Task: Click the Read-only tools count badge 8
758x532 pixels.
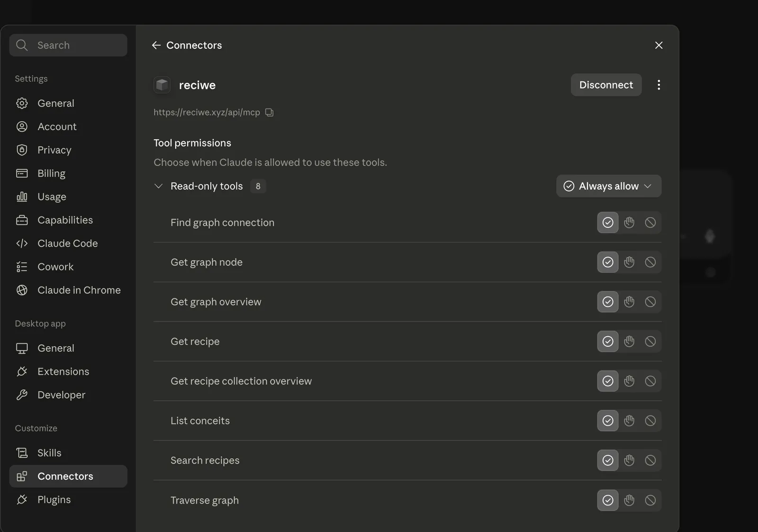Action: [258, 186]
